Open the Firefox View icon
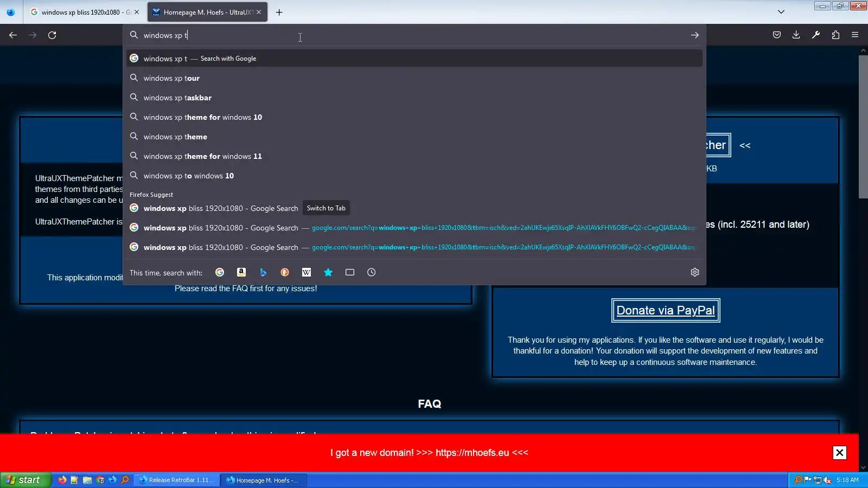 click(x=11, y=12)
